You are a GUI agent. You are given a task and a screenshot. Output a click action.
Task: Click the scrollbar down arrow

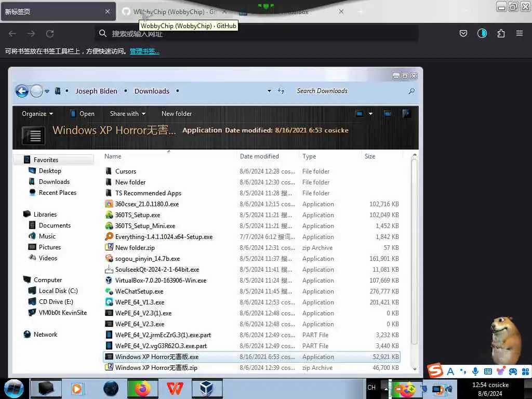coord(414,368)
